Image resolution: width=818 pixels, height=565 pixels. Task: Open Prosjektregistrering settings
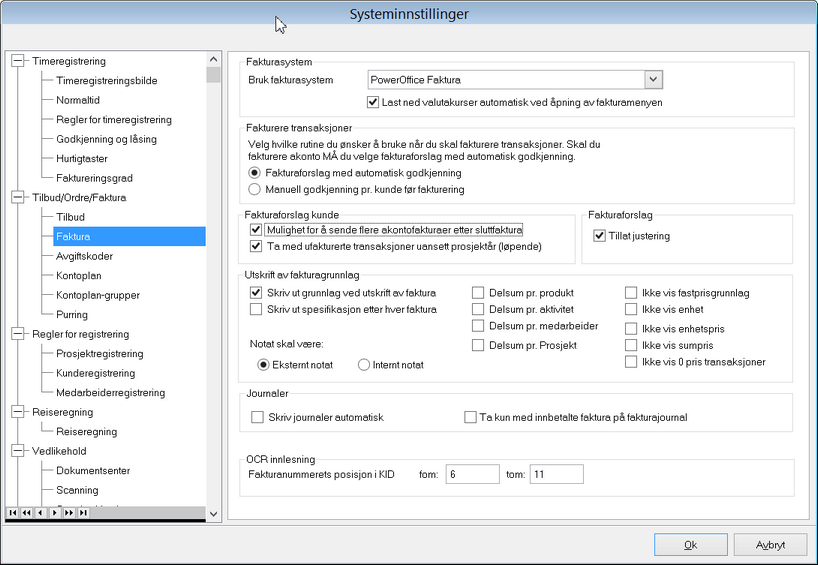pyautogui.click(x=100, y=354)
